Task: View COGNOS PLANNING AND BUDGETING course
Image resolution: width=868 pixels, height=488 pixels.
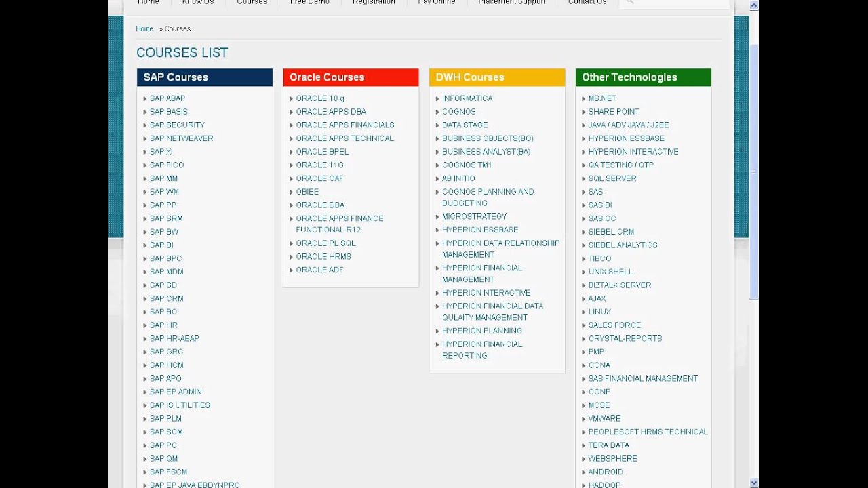Action: pyautogui.click(x=488, y=198)
